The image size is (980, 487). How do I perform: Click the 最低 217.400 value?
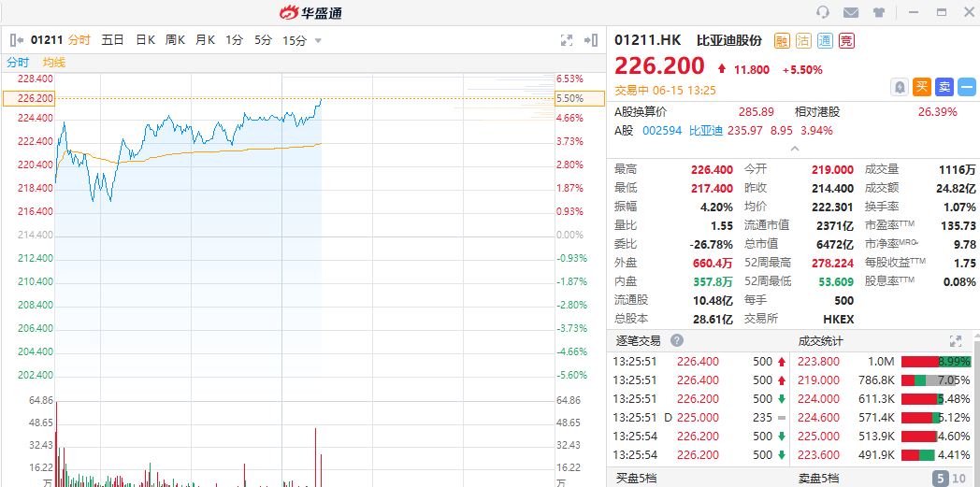coord(712,188)
